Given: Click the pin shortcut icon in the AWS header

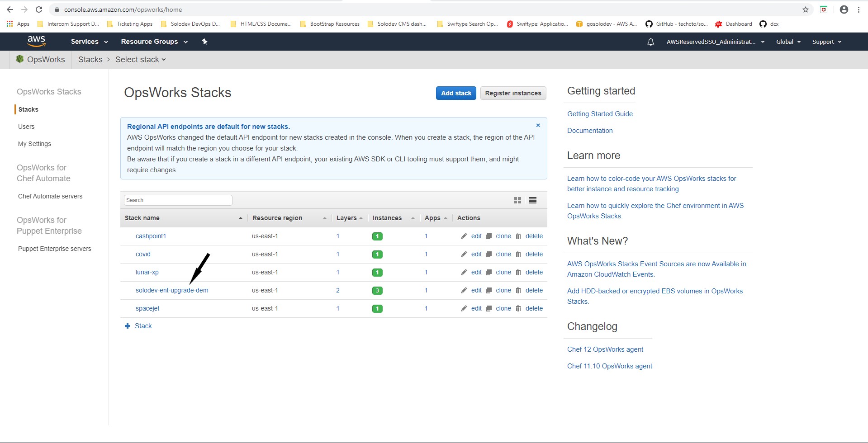Looking at the screenshot, I should (204, 42).
